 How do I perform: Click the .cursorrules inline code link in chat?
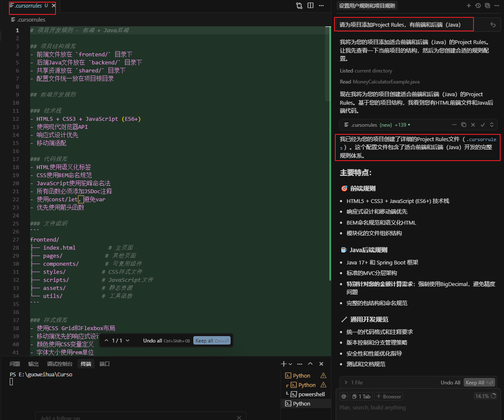click(x=481, y=139)
